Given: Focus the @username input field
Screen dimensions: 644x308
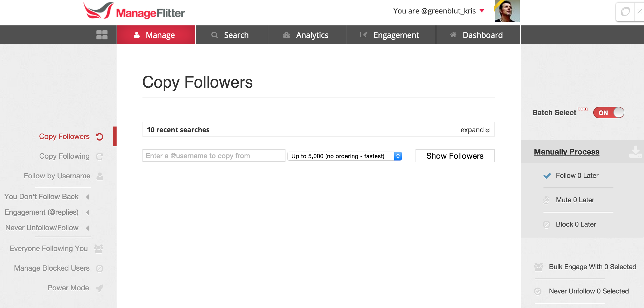Looking at the screenshot, I should [x=214, y=156].
